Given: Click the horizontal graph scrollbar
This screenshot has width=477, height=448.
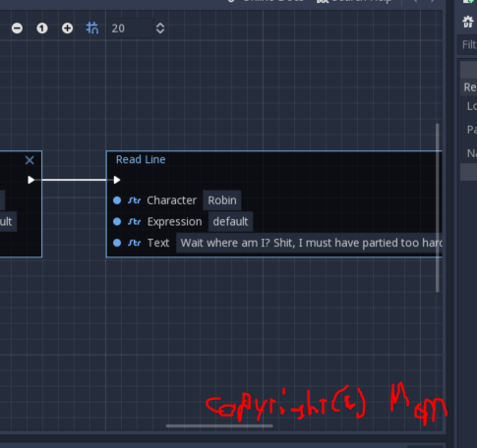Looking at the screenshot, I should (219, 426).
